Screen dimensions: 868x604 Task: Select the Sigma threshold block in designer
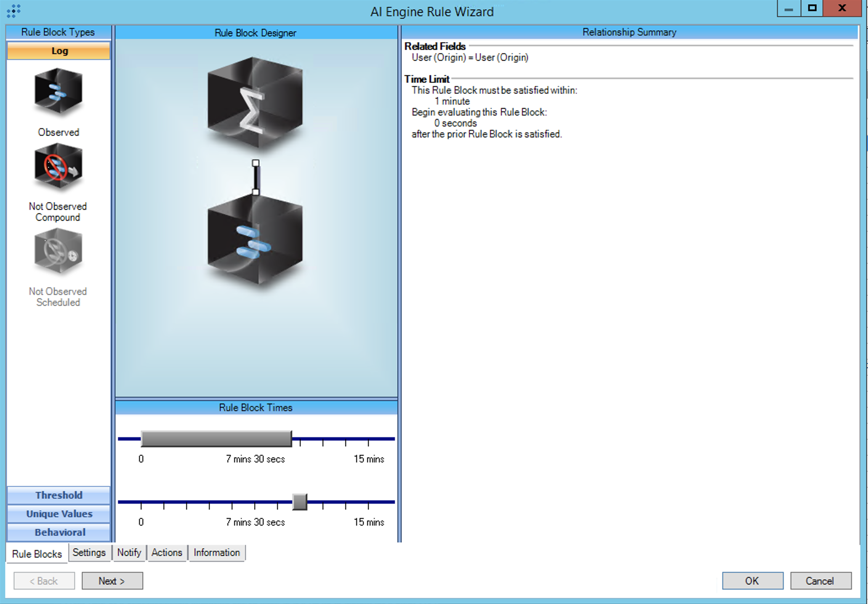255,102
